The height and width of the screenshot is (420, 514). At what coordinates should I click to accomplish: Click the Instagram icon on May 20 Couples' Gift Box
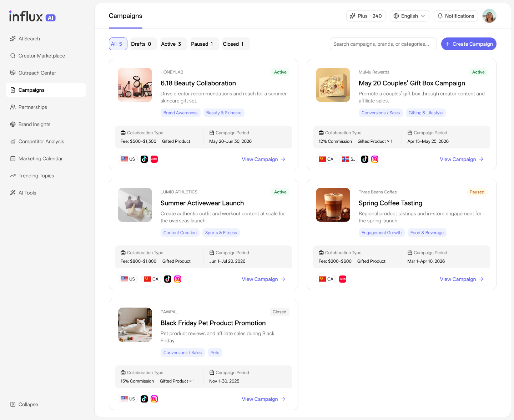[375, 159]
